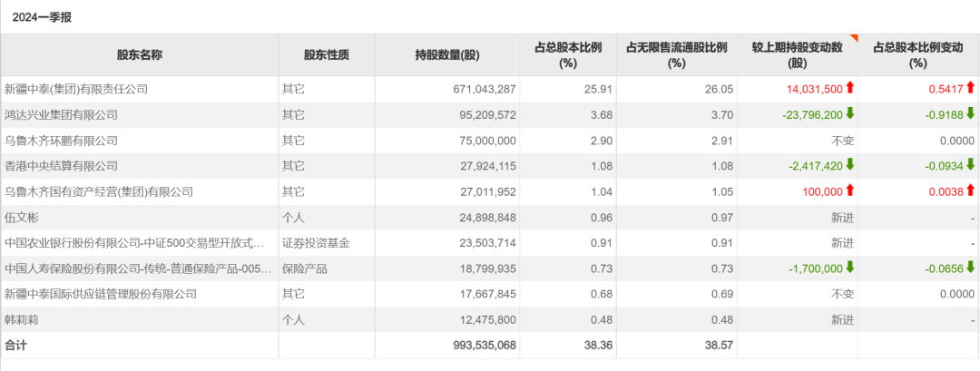
Task: Click the red up arrow next to 0.0038
Action: (x=970, y=190)
